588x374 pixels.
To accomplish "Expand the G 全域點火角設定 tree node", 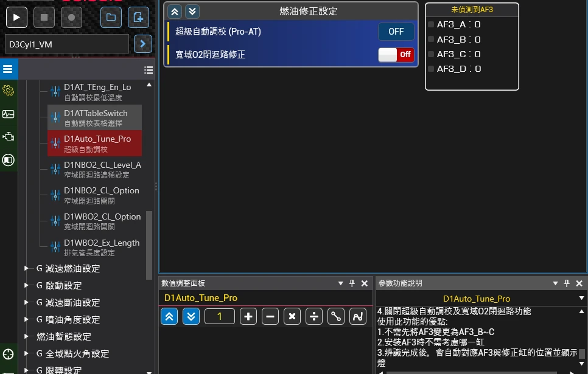I will coord(26,353).
